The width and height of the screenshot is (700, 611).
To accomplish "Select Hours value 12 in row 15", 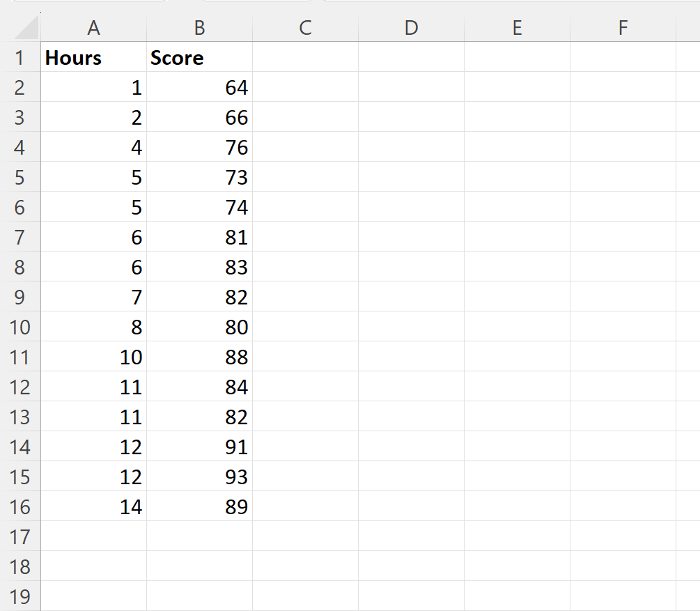I will [x=94, y=476].
